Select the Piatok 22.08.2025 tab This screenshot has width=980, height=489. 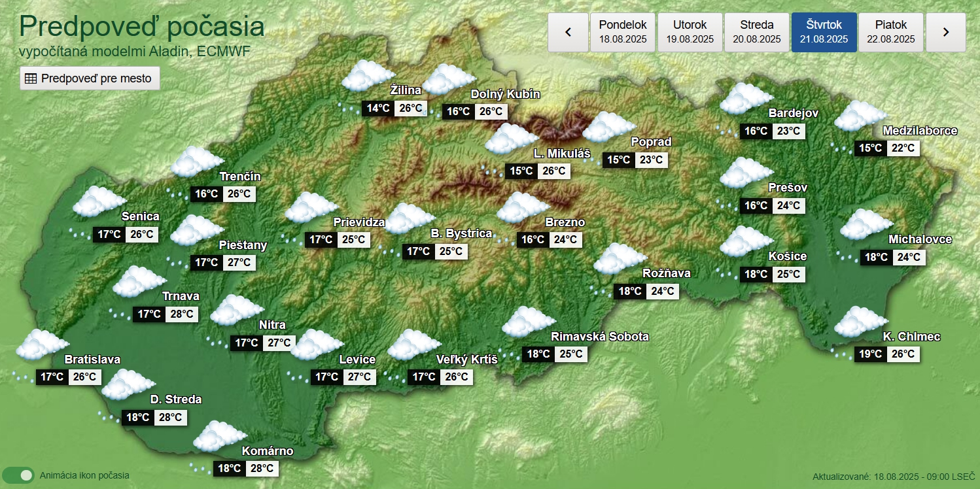tap(890, 32)
